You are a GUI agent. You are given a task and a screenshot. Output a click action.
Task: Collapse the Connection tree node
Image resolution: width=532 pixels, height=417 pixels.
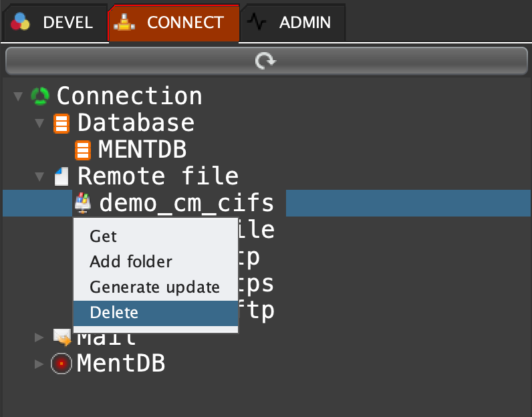pos(18,97)
